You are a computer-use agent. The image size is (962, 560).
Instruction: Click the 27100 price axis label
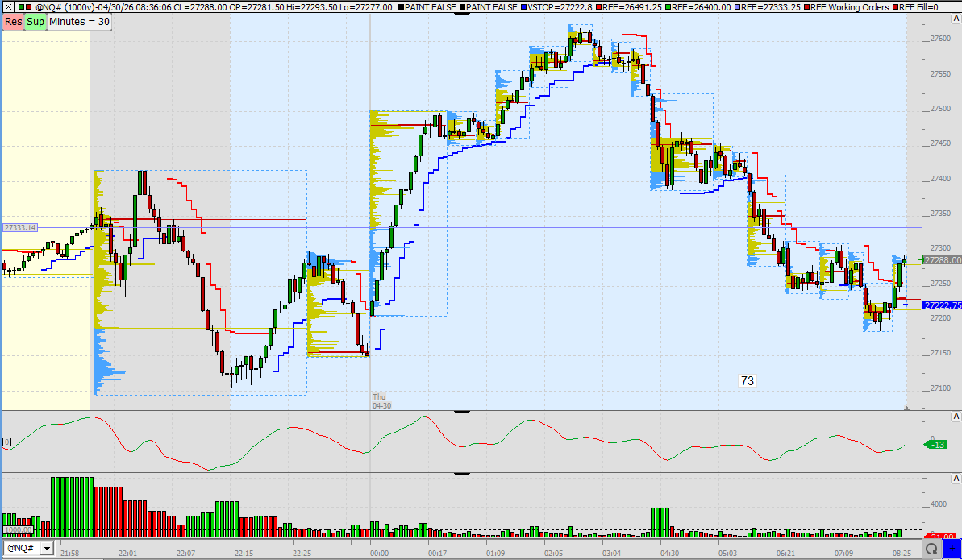click(x=940, y=388)
